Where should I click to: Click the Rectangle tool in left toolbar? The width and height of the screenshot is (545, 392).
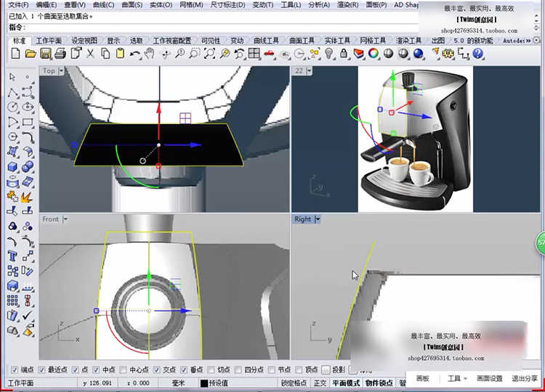pyautogui.click(x=27, y=121)
